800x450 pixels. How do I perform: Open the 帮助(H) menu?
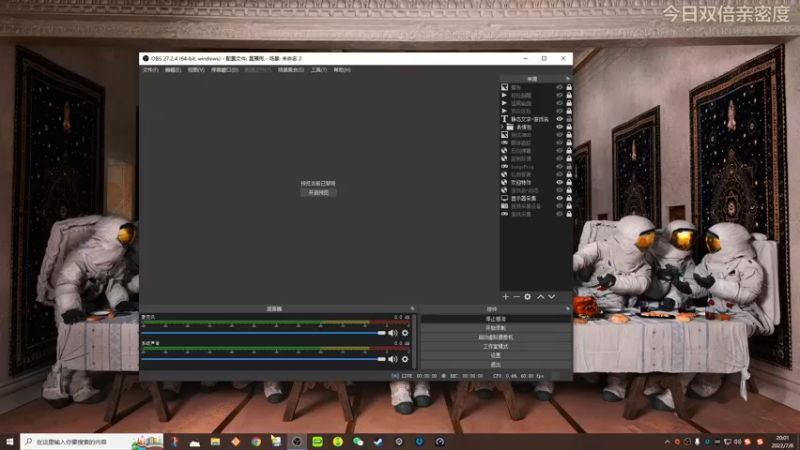pos(342,70)
